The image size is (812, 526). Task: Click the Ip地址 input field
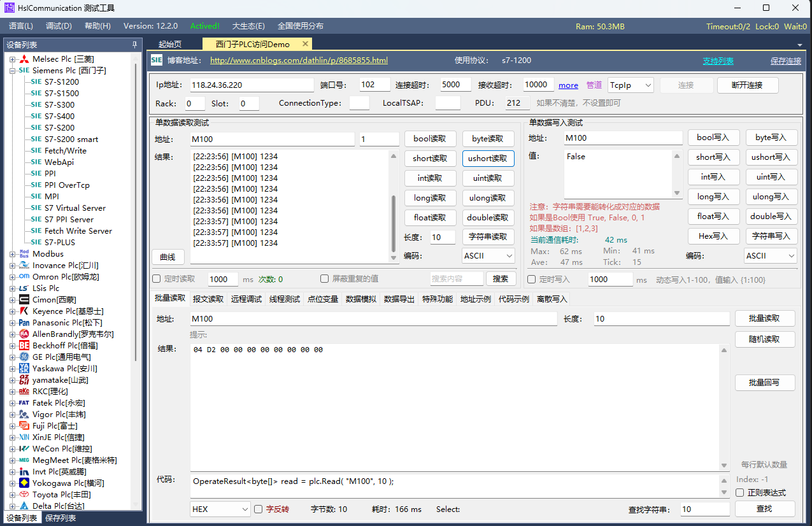pyautogui.click(x=252, y=85)
